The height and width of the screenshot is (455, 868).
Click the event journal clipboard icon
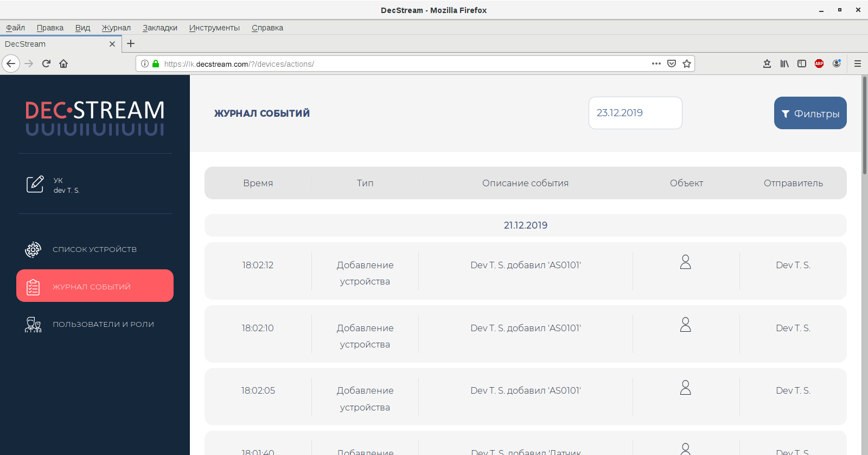tap(33, 287)
